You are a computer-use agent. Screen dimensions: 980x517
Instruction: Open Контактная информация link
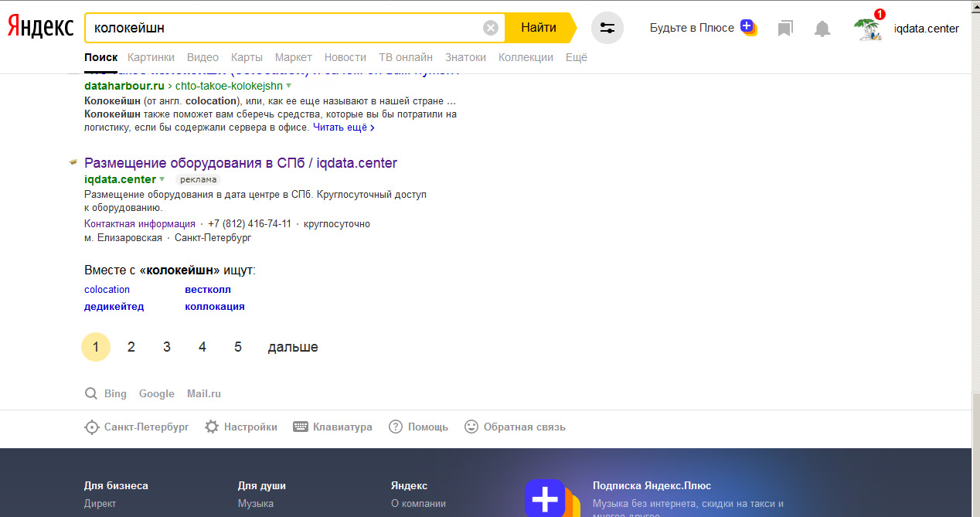[140, 224]
